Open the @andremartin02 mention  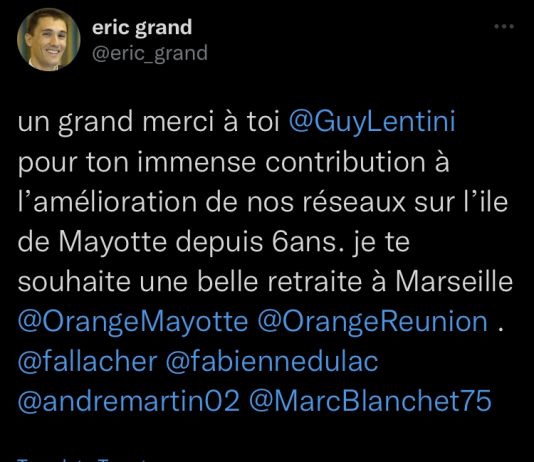point(129,401)
